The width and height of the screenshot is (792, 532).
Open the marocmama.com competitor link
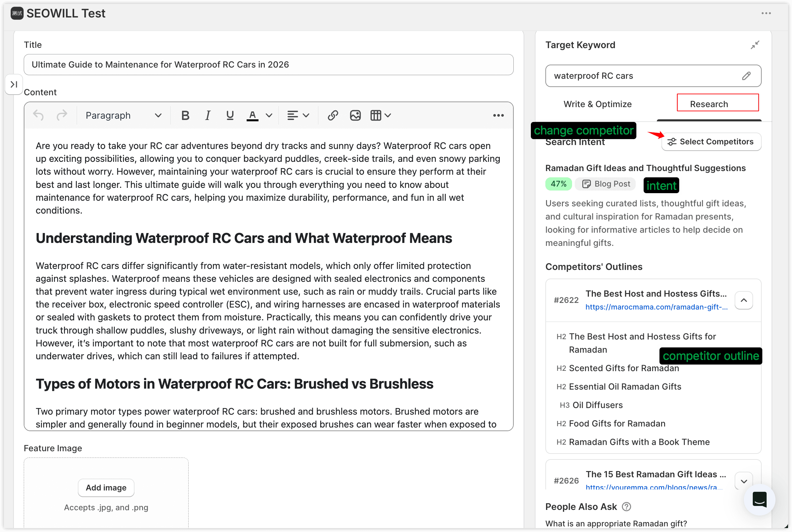point(656,307)
